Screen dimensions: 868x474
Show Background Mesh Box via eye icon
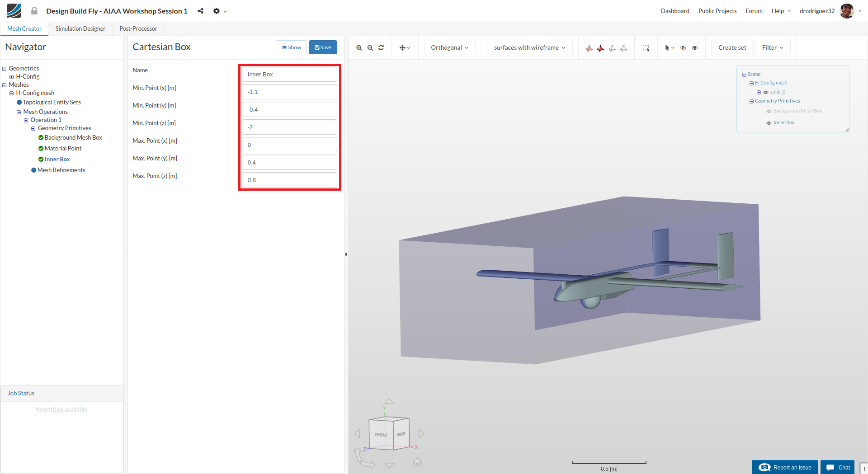coord(769,111)
